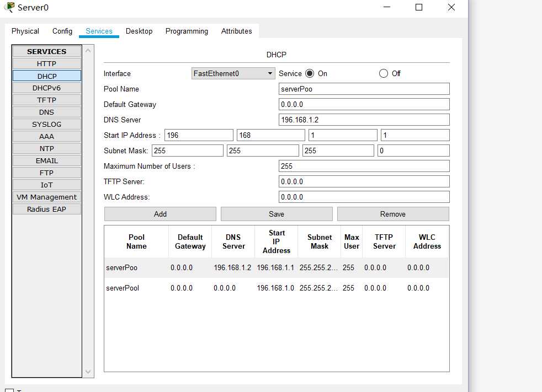
Task: Open the Attributes tab
Action: click(236, 31)
